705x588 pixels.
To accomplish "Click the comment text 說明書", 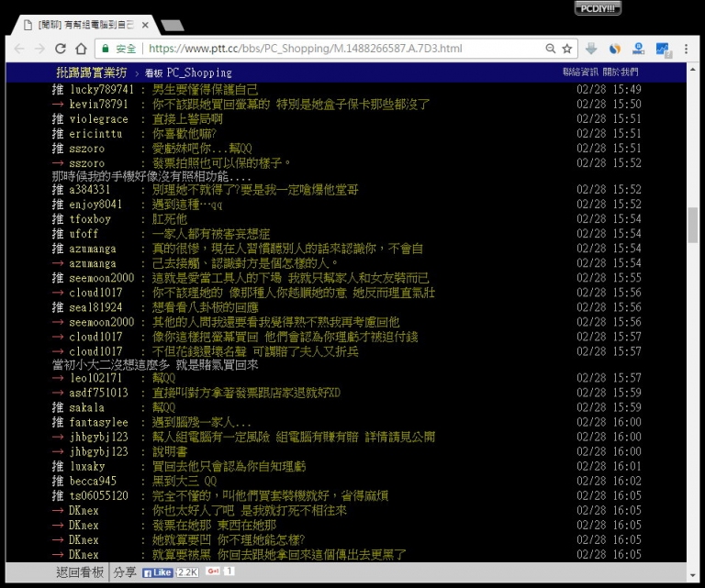I will point(170,451).
